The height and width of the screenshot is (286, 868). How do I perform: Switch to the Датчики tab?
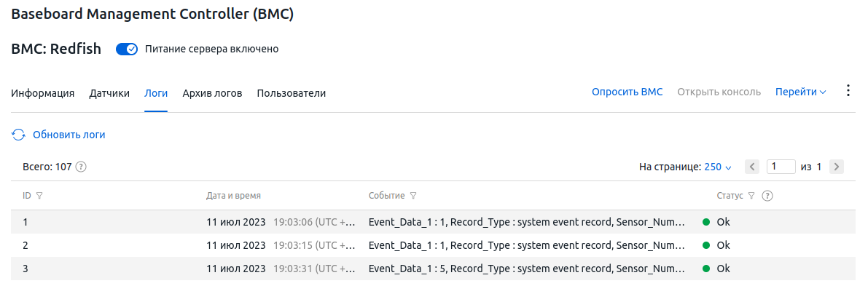(109, 93)
